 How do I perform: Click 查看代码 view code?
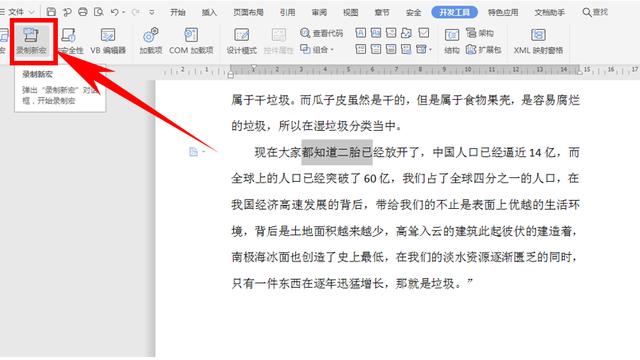[x=322, y=33]
